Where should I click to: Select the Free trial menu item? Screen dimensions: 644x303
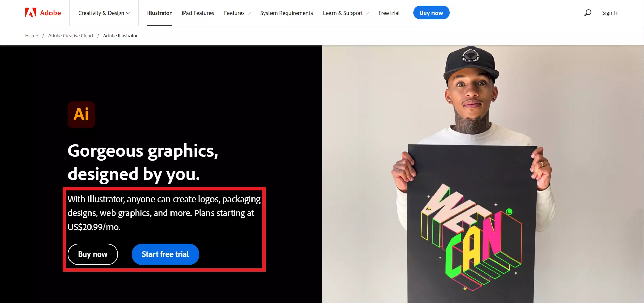(x=389, y=13)
